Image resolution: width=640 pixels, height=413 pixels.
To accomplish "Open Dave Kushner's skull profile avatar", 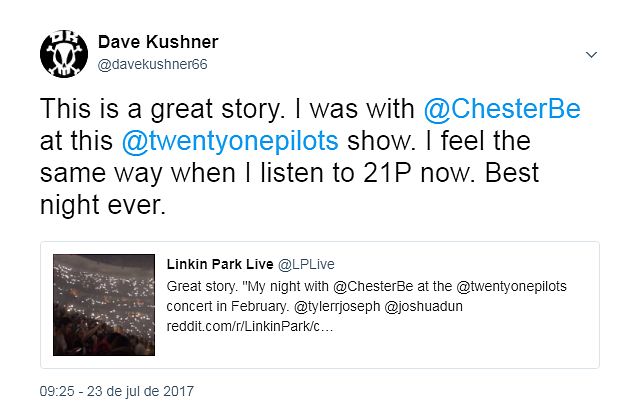I will click(64, 53).
